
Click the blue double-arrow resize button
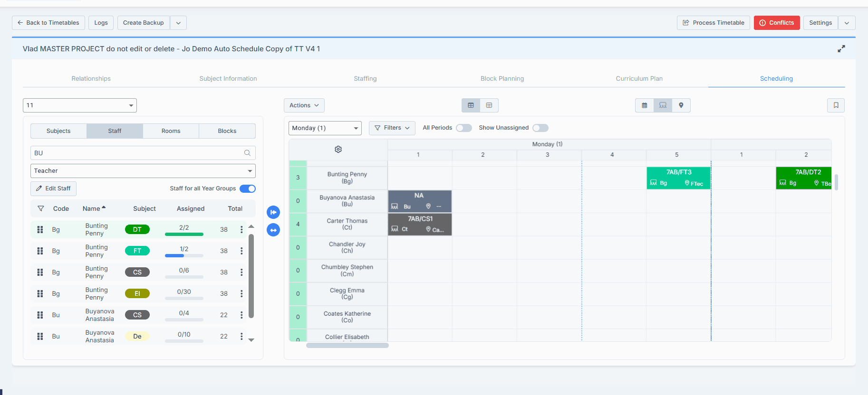[x=273, y=230]
